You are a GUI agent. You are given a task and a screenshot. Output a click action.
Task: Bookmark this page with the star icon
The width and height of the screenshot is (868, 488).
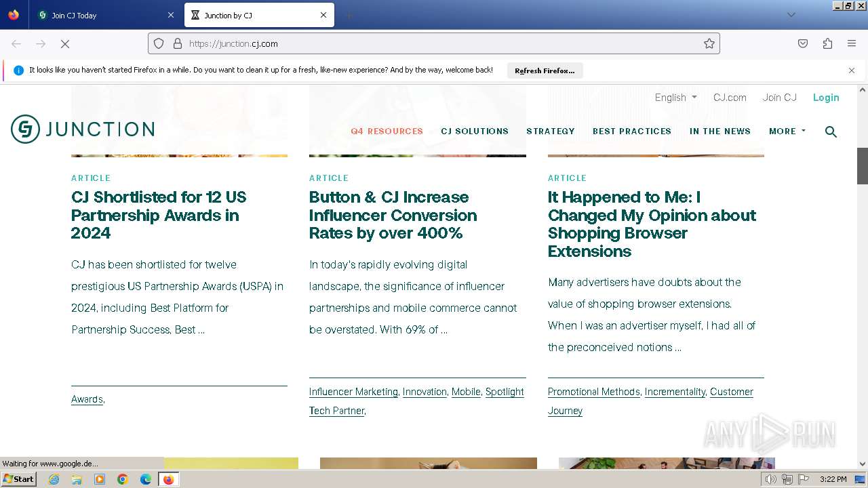pyautogui.click(x=709, y=43)
